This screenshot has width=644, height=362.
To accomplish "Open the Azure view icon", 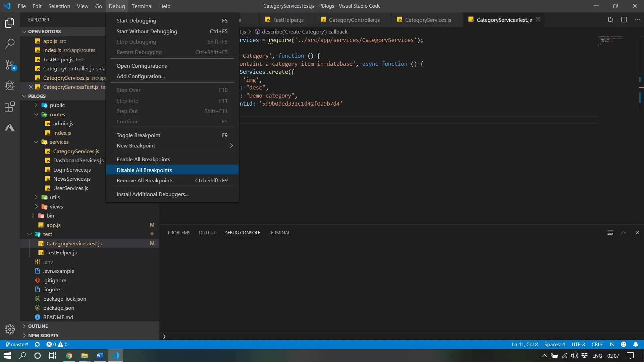I will coord(10,128).
